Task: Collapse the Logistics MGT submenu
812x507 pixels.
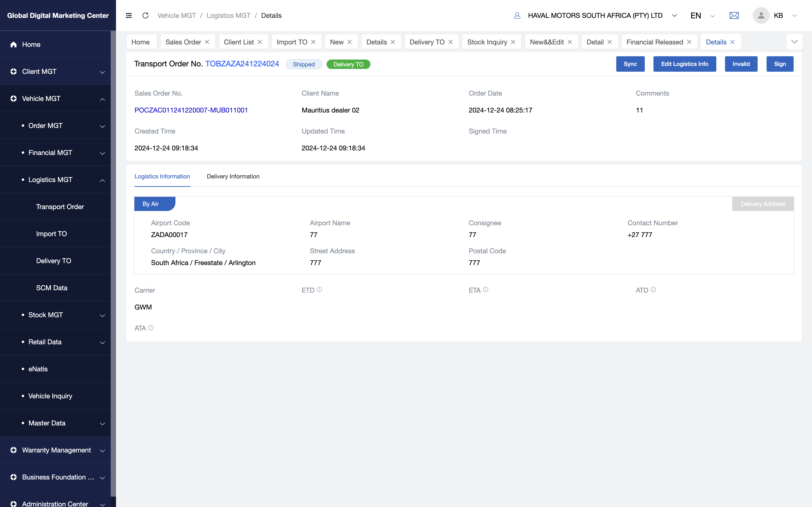Action: click(x=102, y=180)
